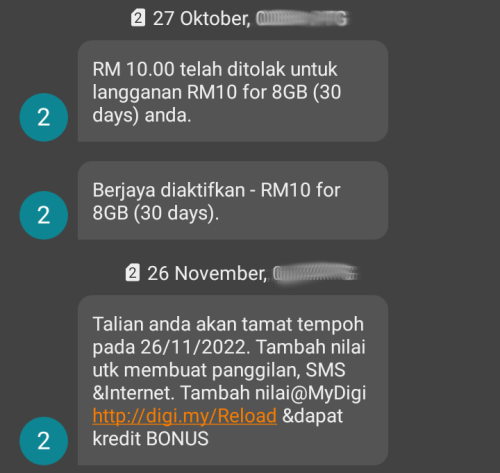Open the http://digi.my/Reload link

click(185, 416)
